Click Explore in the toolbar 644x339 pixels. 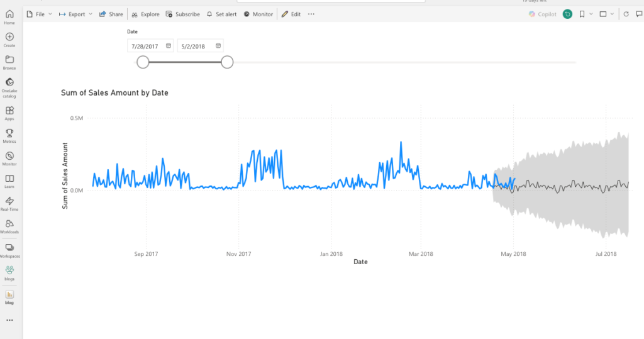(x=145, y=14)
